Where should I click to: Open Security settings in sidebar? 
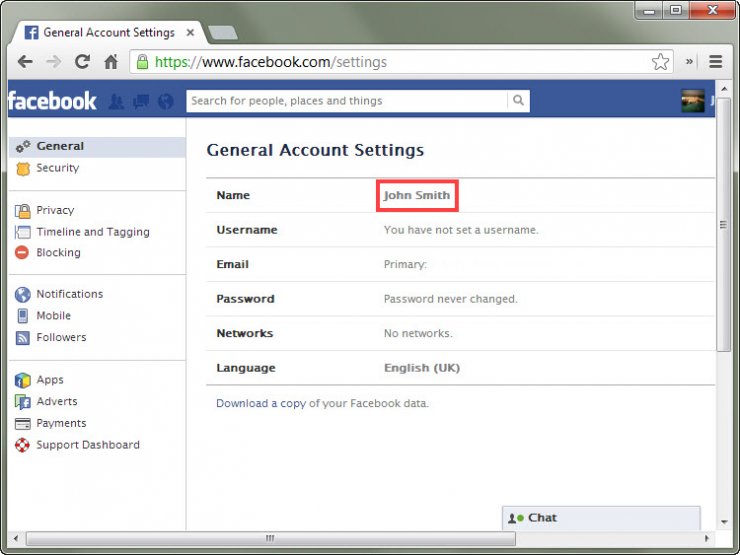tap(58, 168)
